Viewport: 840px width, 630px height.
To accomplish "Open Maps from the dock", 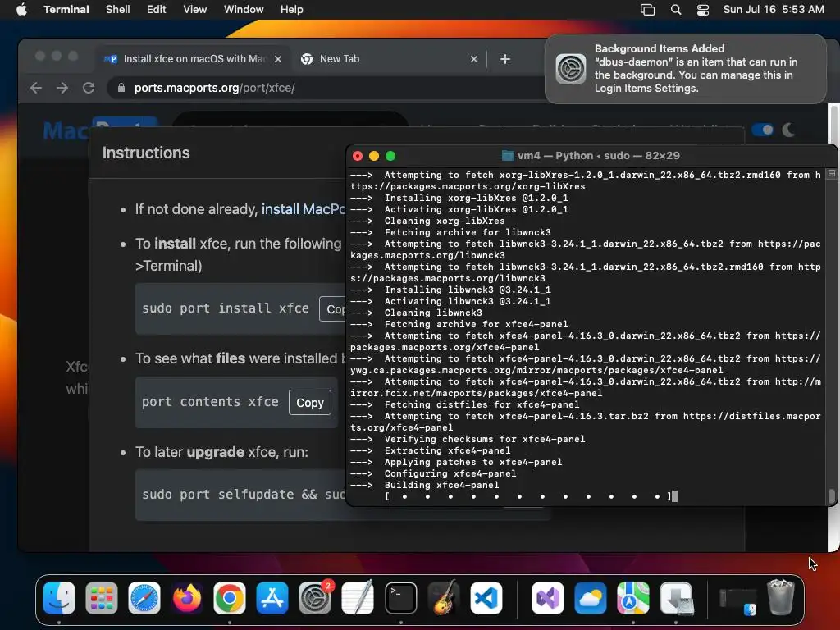I will (633, 598).
